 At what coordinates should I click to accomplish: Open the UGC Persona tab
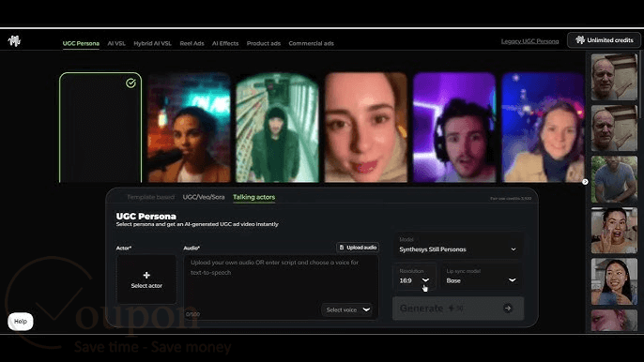coord(81,43)
